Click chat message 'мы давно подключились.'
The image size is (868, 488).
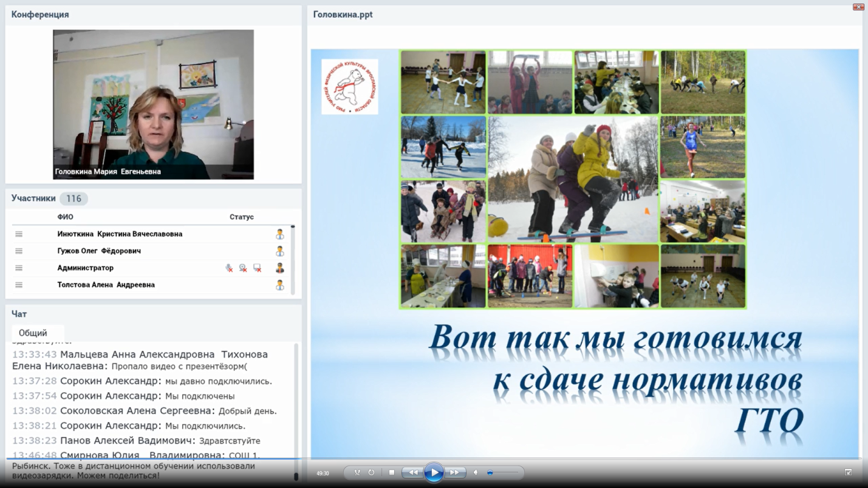219,381
